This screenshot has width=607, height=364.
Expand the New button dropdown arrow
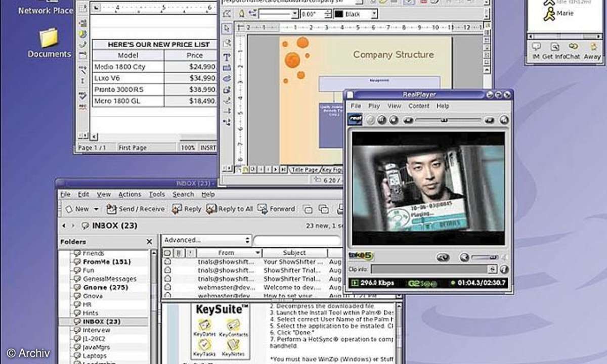coord(96,209)
